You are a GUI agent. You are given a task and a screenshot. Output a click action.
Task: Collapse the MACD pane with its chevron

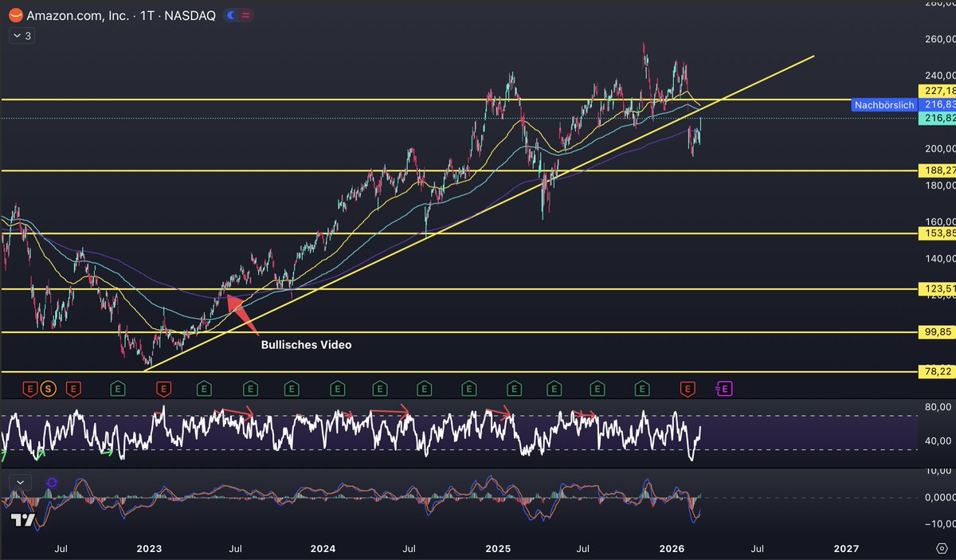[x=20, y=482]
